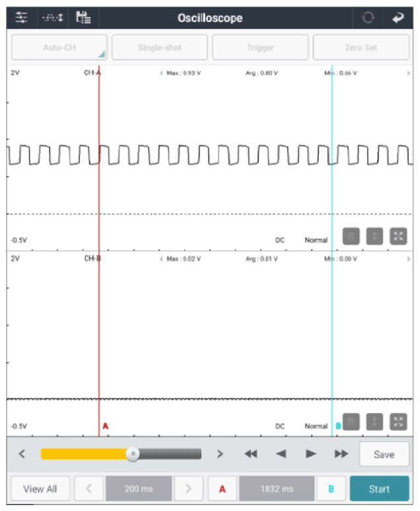Viewport: 420px width, 511px height.
Task: Toggle CH-A DC coupling mode
Action: [280, 240]
